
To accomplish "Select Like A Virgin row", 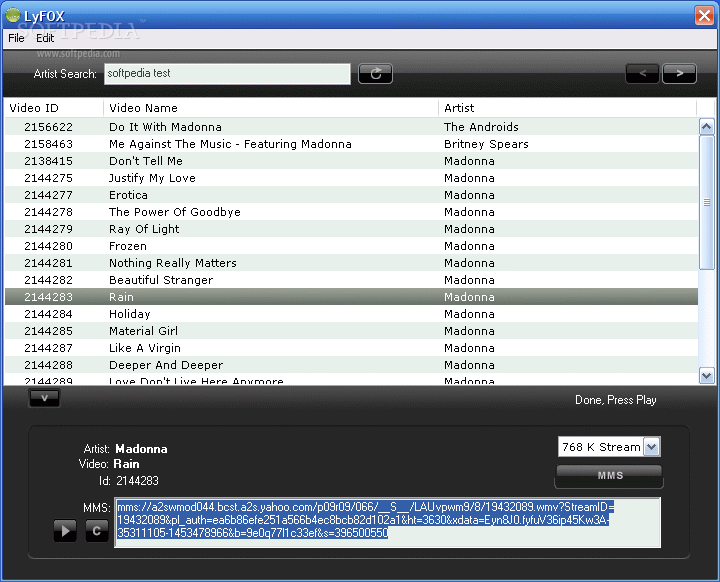I will pyautogui.click(x=351, y=348).
